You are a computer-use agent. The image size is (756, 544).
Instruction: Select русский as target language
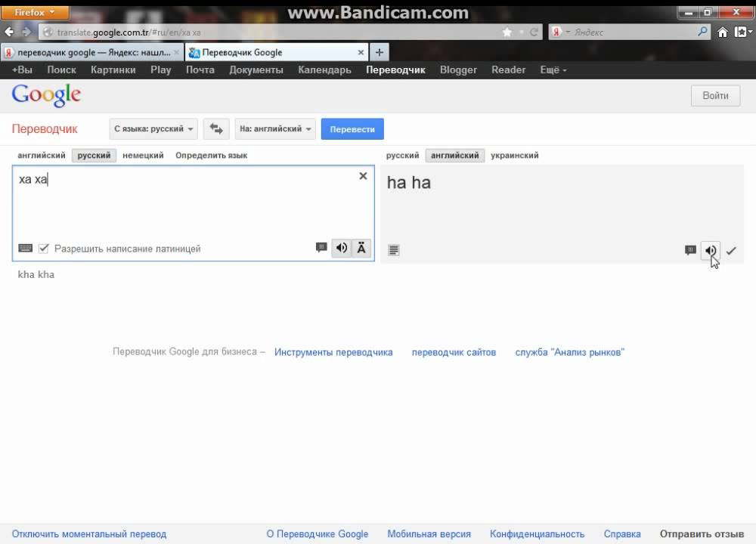point(403,155)
